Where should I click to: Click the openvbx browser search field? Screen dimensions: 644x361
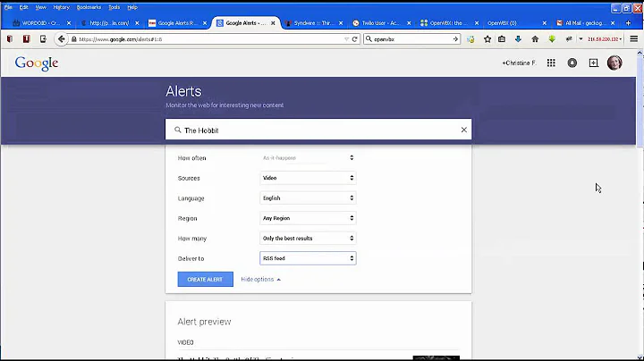point(412,39)
